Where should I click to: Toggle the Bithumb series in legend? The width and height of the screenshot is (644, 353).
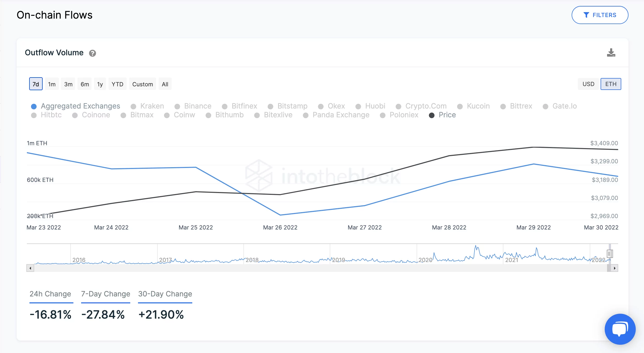tap(225, 115)
